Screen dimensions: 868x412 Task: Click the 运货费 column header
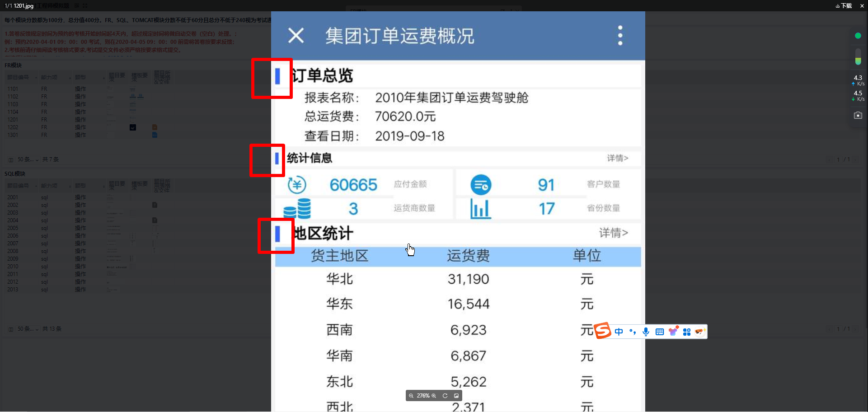tap(469, 256)
